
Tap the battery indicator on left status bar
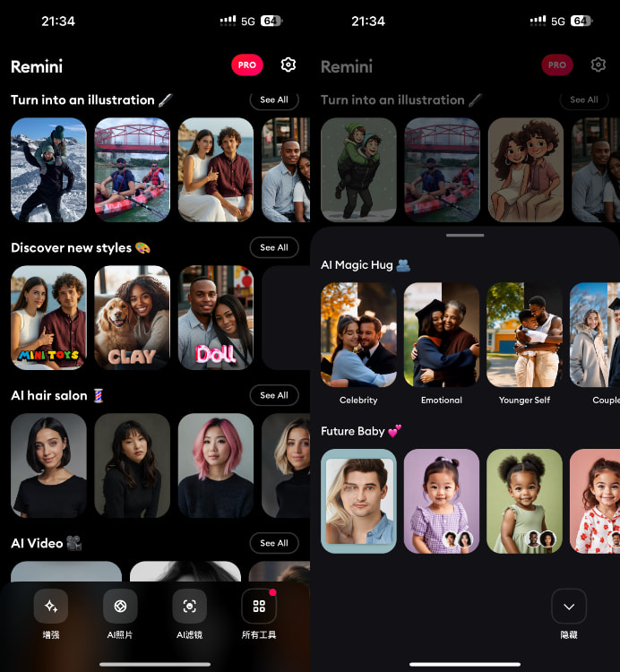271,21
